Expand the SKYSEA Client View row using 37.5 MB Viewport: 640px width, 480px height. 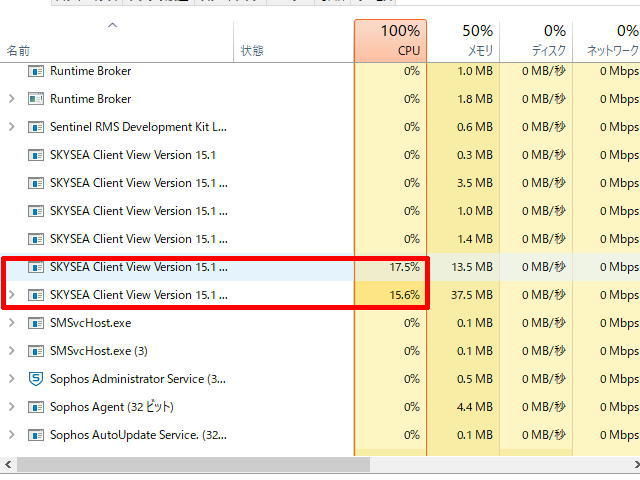[12, 295]
